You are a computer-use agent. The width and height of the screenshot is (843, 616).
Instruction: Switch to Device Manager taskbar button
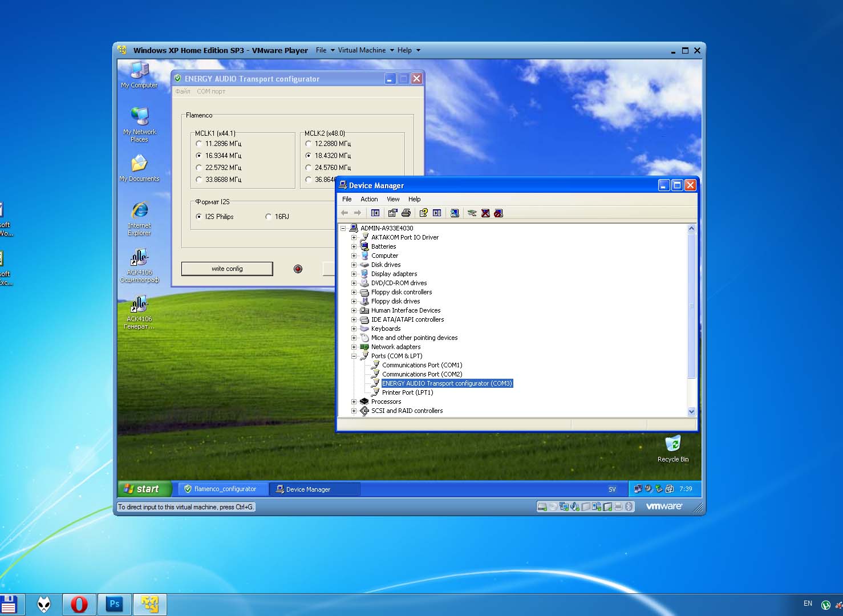coord(314,489)
